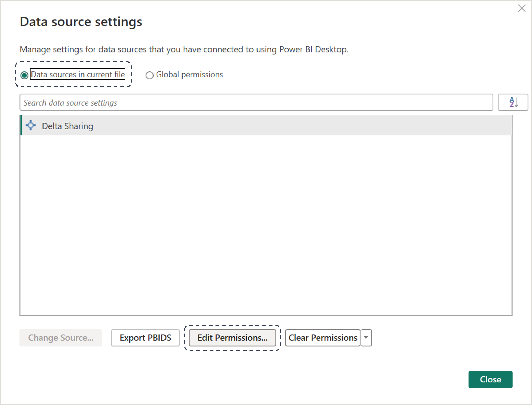Click the Delta Sharing connector icon
This screenshot has width=532, height=405.
(30, 125)
